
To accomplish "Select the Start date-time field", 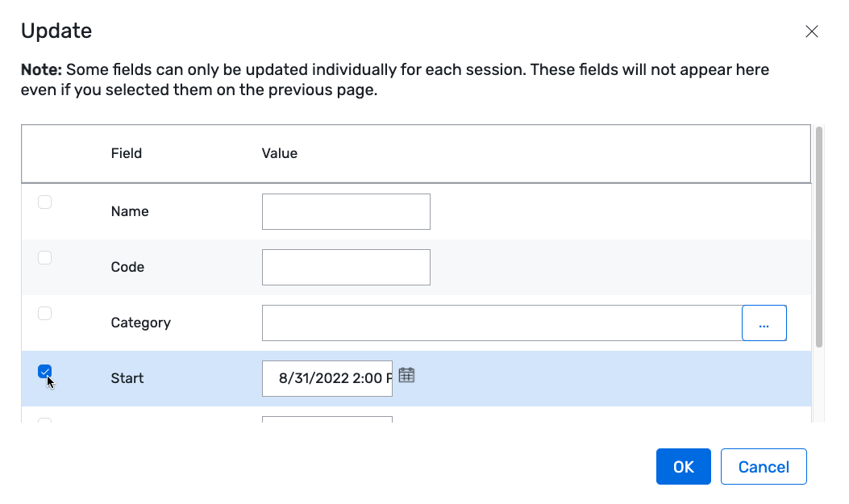I will 327,378.
